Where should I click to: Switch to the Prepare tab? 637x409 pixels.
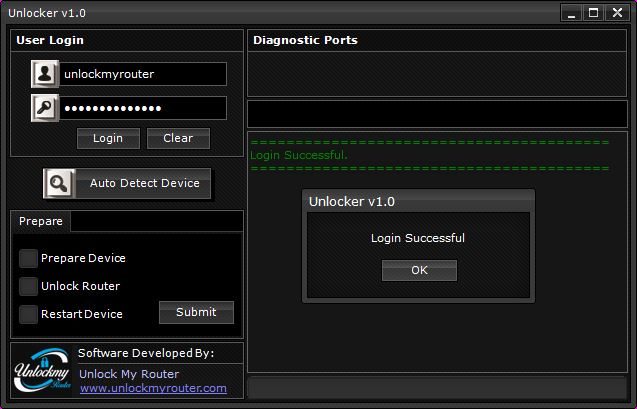(x=41, y=221)
